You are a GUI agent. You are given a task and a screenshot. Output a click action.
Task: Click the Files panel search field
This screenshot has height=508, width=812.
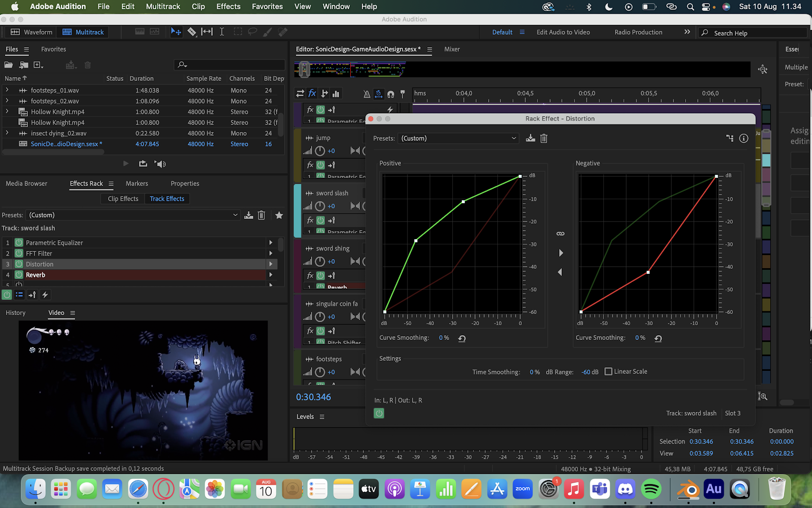[230, 65]
